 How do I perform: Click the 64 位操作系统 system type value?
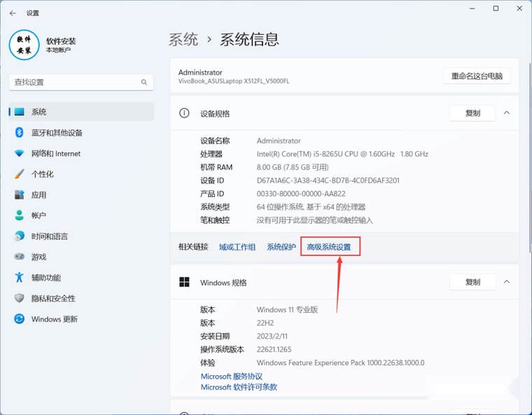tap(311, 207)
